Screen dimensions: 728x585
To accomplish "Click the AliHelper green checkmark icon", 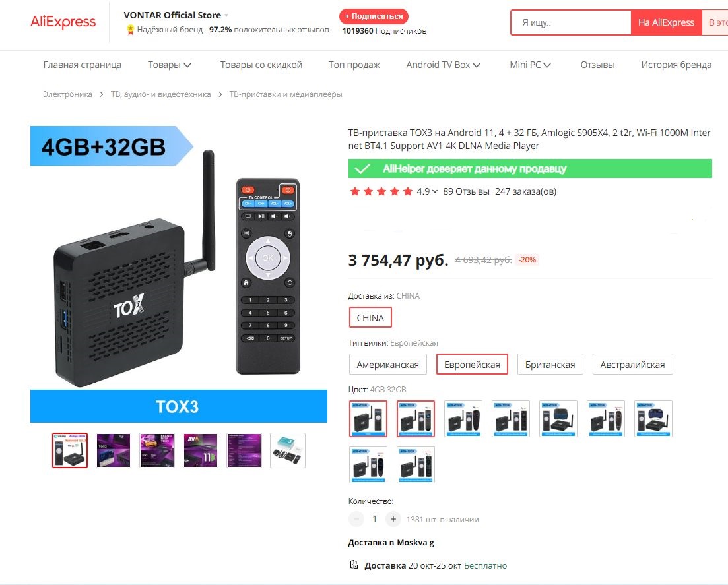I will pyautogui.click(x=362, y=169).
